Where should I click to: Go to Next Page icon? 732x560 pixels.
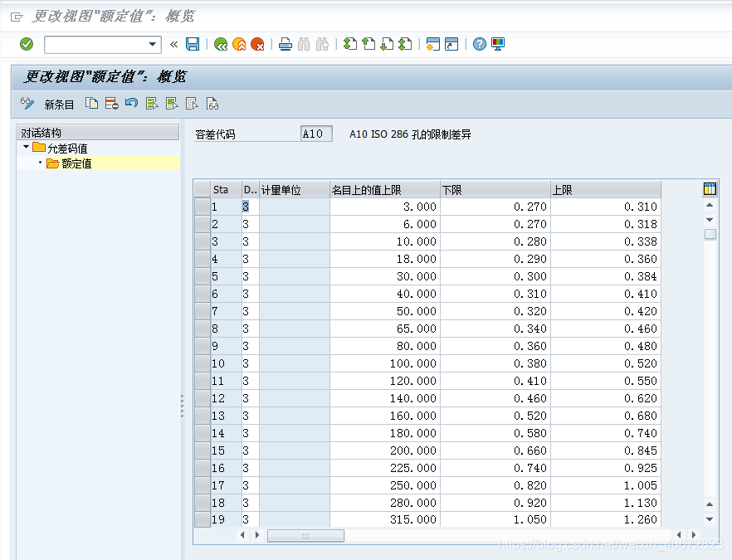click(x=387, y=44)
